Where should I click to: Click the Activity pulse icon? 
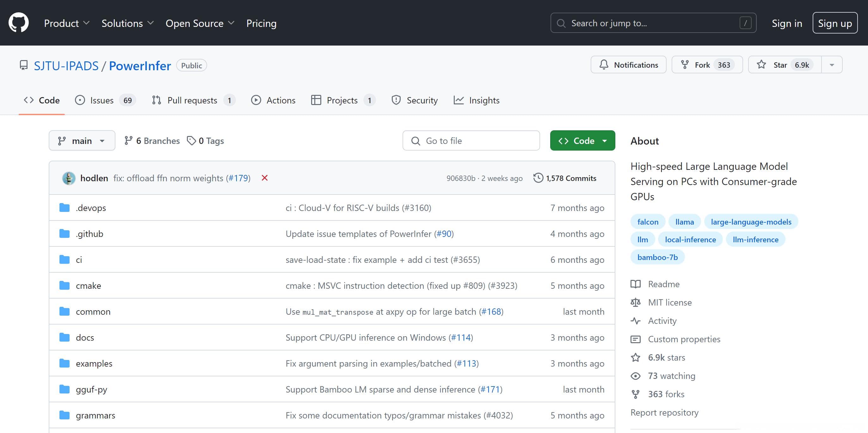click(x=636, y=321)
